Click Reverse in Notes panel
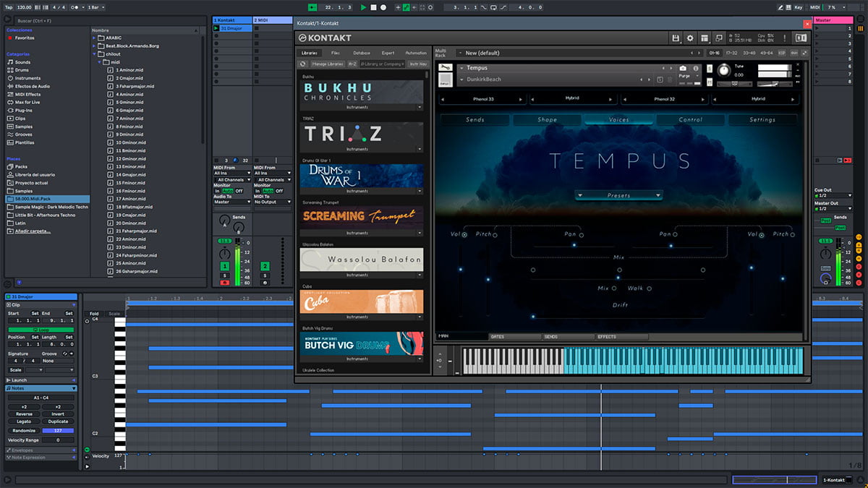Image resolution: width=868 pixels, height=488 pixels. pos(23,414)
